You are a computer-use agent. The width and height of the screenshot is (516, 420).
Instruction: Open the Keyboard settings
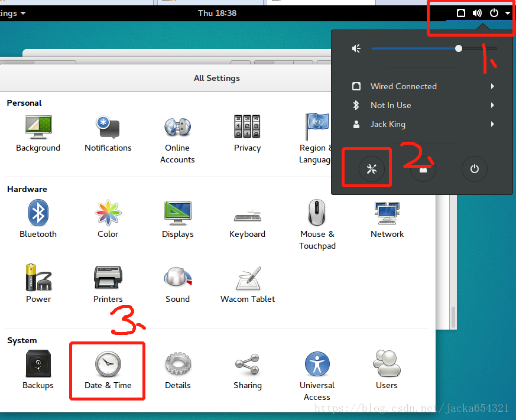[248, 224]
